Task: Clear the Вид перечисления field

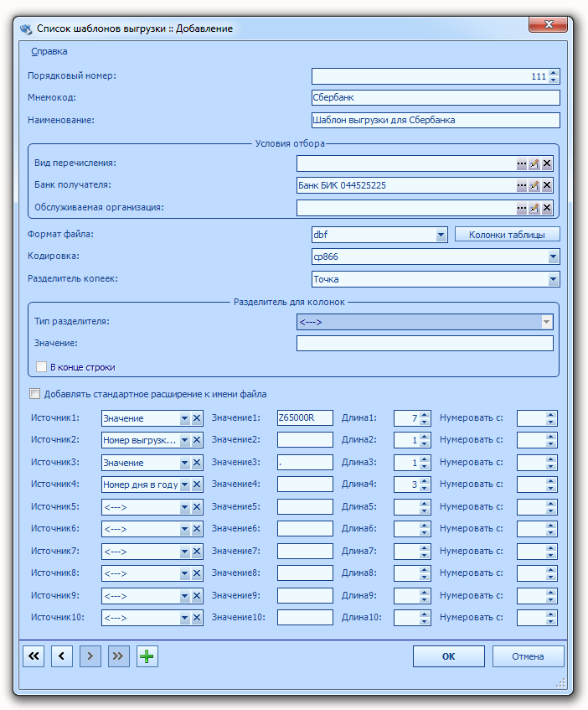Action: tap(547, 163)
